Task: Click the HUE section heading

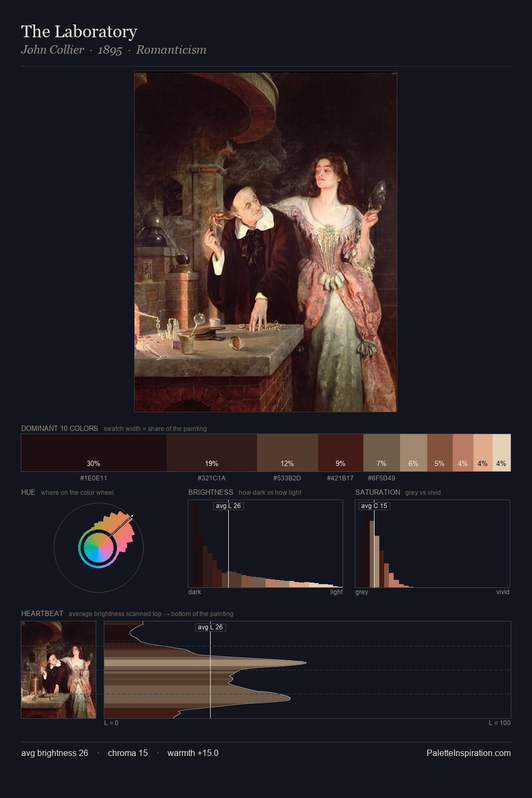Action: (x=28, y=492)
